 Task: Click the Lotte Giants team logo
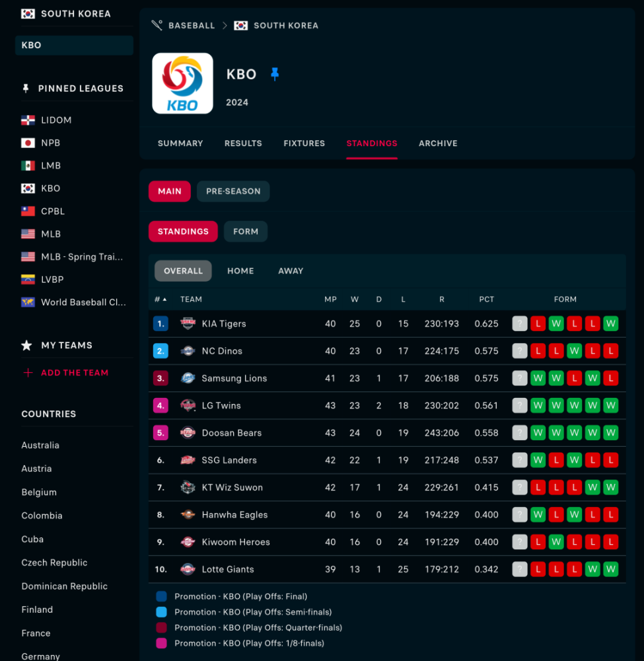[x=188, y=569]
